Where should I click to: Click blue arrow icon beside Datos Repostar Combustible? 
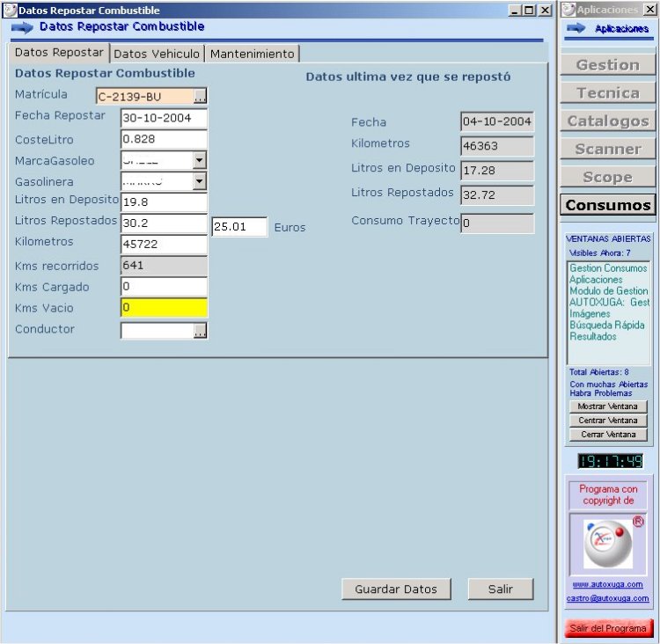point(22,28)
